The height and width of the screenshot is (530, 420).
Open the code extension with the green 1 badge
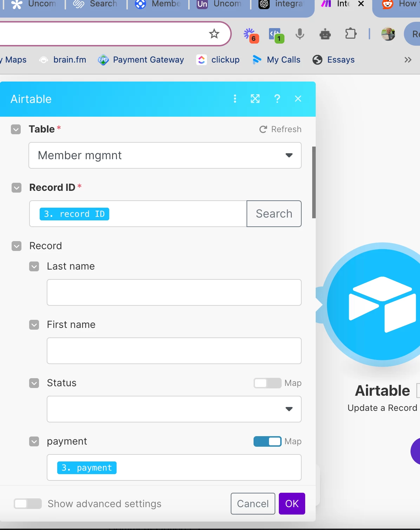(276, 35)
